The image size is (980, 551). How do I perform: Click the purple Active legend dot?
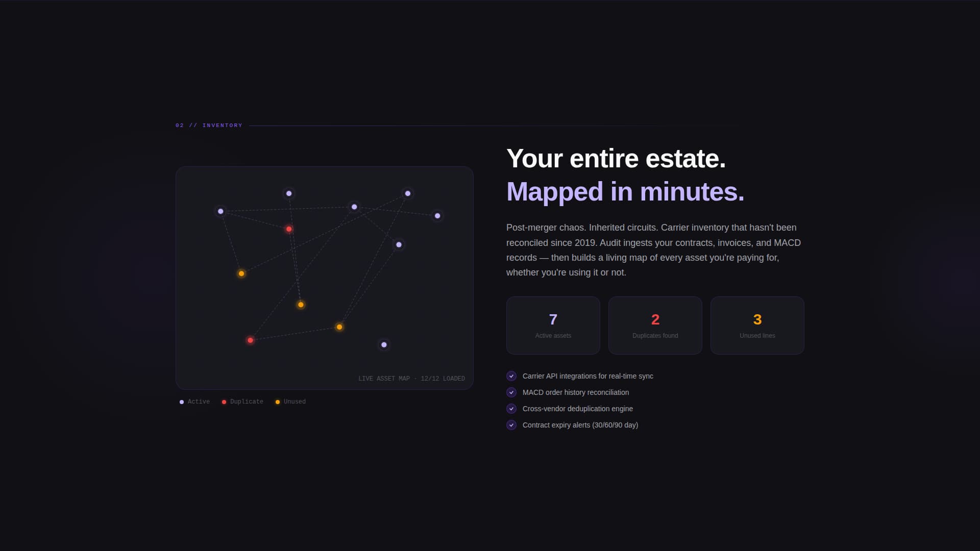pos(182,402)
